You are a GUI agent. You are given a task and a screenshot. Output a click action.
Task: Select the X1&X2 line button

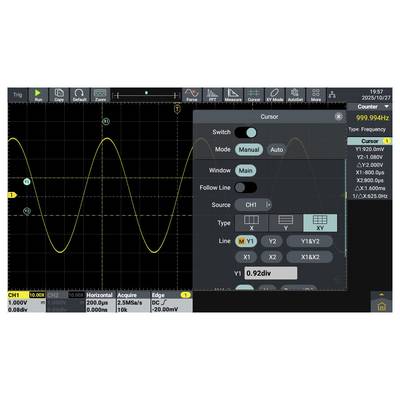click(x=310, y=257)
